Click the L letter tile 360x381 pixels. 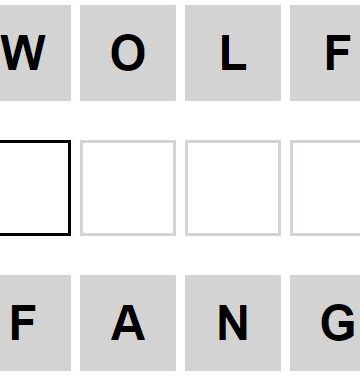(233, 53)
